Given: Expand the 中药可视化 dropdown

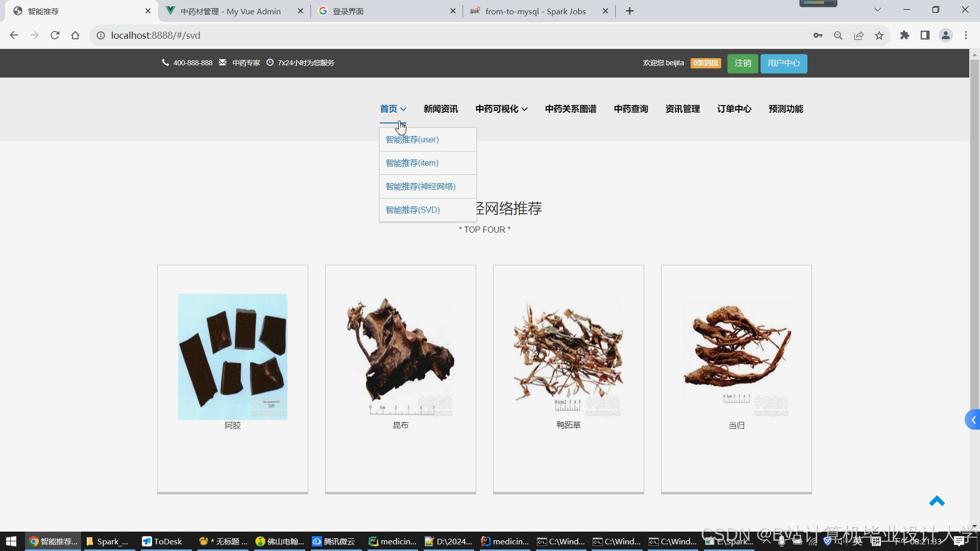Looking at the screenshot, I should (x=501, y=109).
